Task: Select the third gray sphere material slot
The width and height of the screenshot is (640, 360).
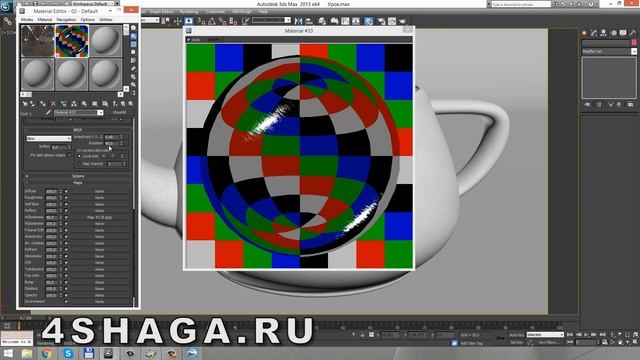Action: pyautogui.click(x=105, y=41)
